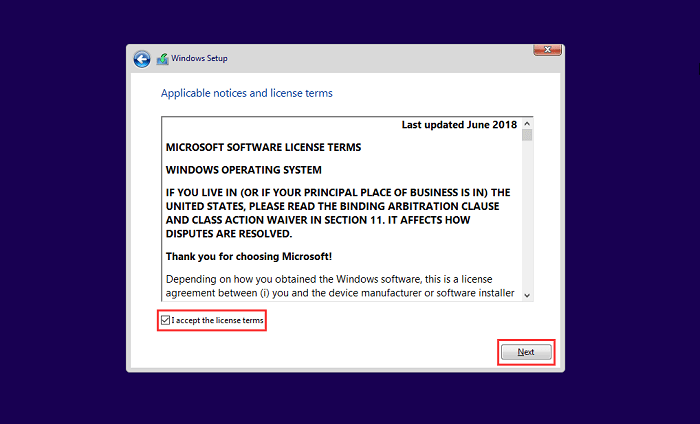Click the blue back arrow button
The image size is (700, 424).
point(142,59)
